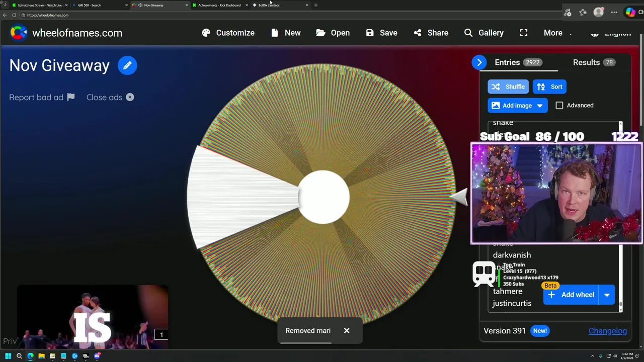Click the wheelofnames.com logo
This screenshot has width=644, height=362.
pos(66,33)
